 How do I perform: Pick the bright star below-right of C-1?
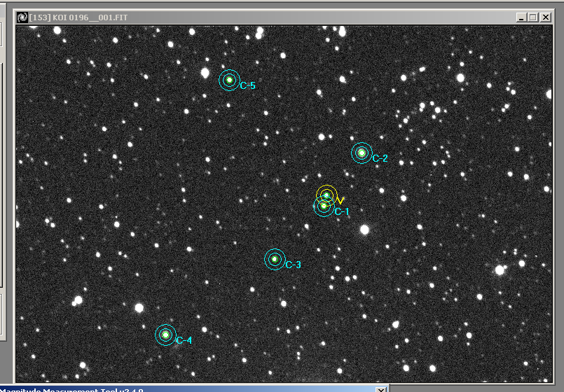point(365,230)
